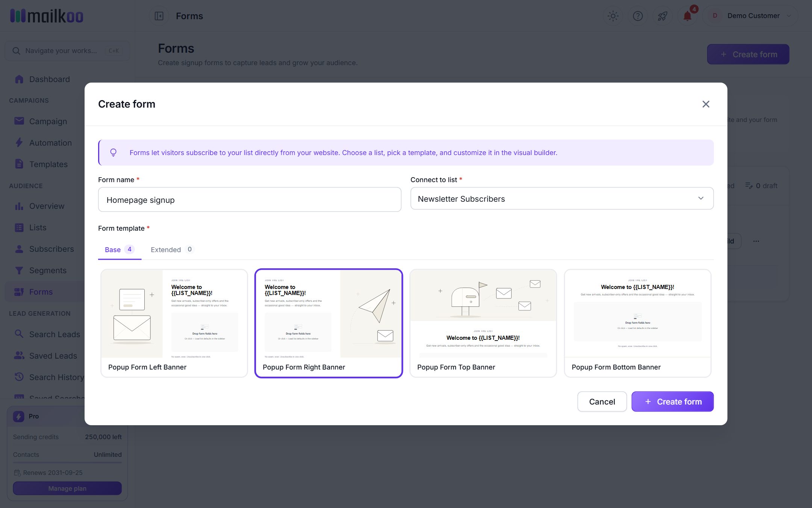Click the Form name input field
The image size is (812, 508).
[x=250, y=199]
